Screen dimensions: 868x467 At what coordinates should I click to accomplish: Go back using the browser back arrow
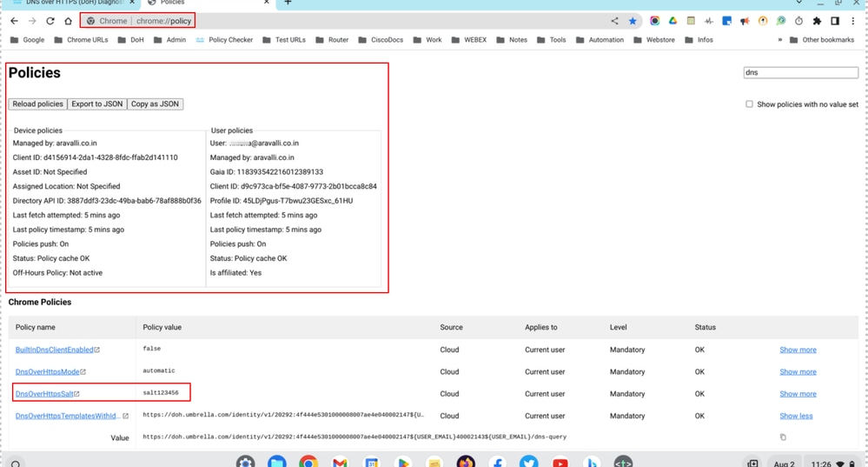click(x=15, y=21)
